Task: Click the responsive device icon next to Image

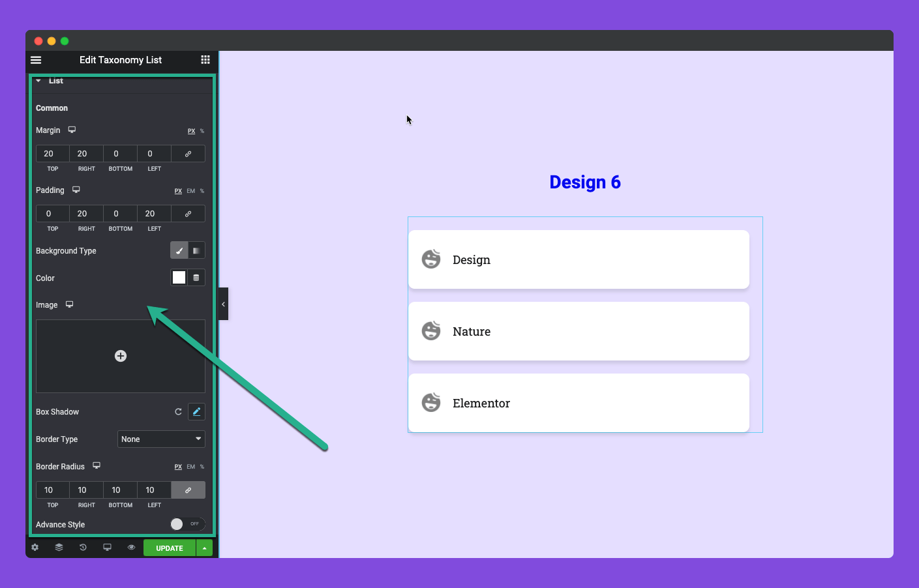Action: [x=69, y=304]
